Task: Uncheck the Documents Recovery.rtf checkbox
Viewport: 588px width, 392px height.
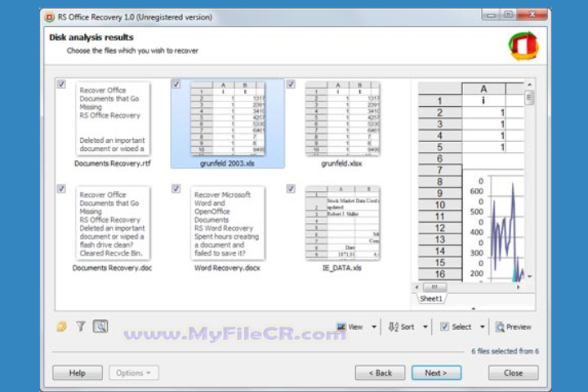Action: click(61, 84)
